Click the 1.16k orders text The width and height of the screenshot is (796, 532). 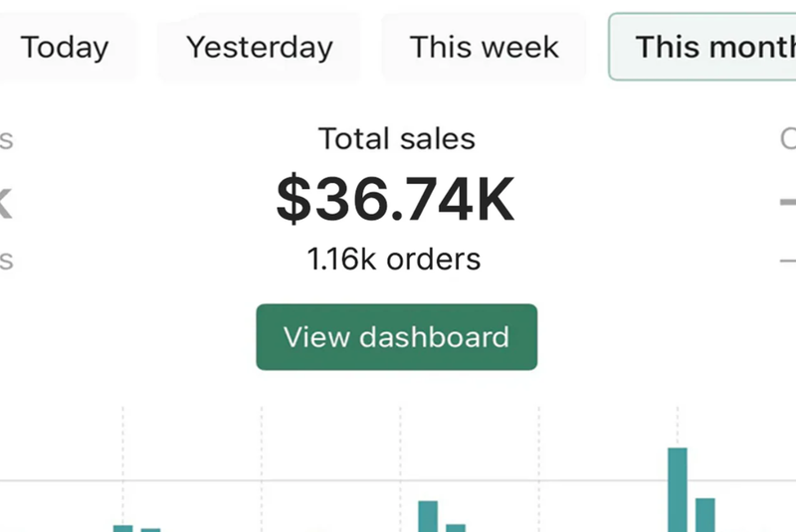click(394, 260)
